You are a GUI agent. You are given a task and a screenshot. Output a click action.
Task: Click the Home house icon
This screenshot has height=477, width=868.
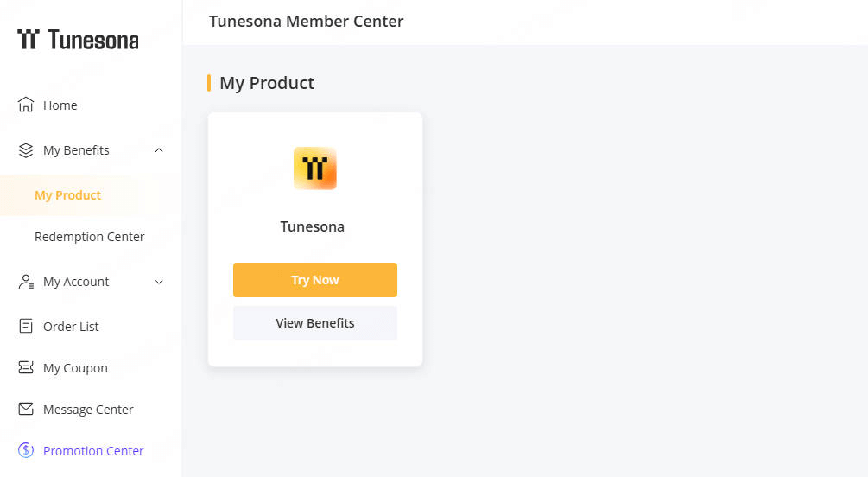click(x=26, y=105)
